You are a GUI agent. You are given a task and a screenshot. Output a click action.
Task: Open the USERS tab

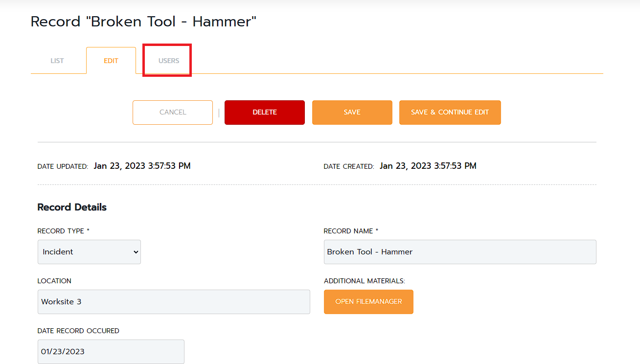[169, 61]
